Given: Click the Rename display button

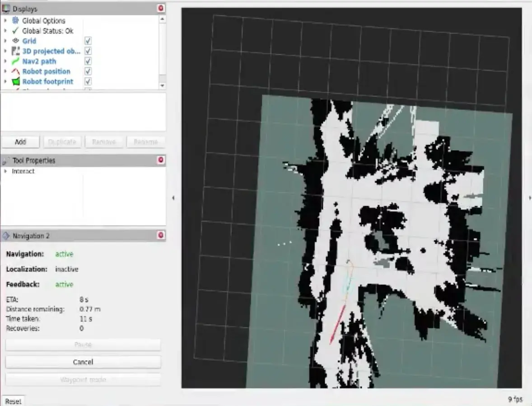Looking at the screenshot, I should (145, 142).
